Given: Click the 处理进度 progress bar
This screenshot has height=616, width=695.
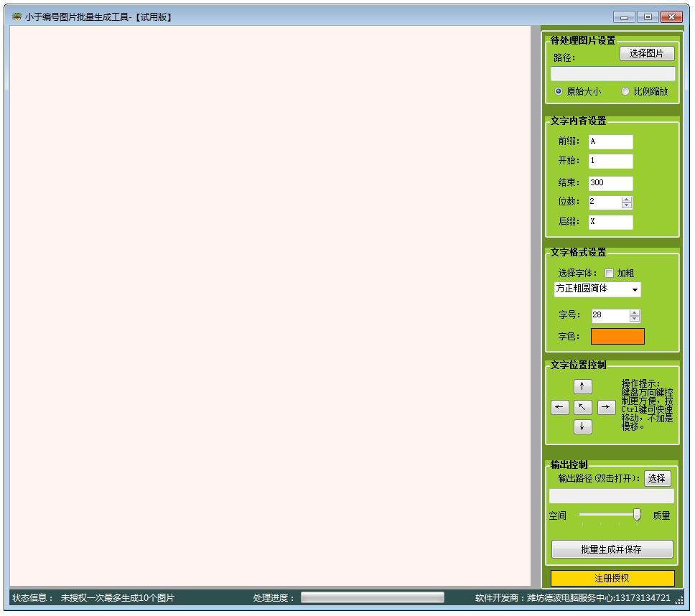Looking at the screenshot, I should click(373, 597).
